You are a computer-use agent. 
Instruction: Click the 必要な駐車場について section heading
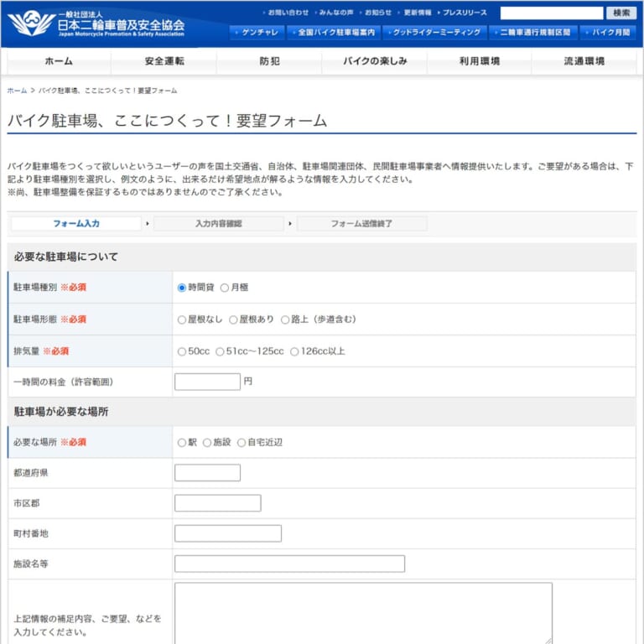[65, 257]
